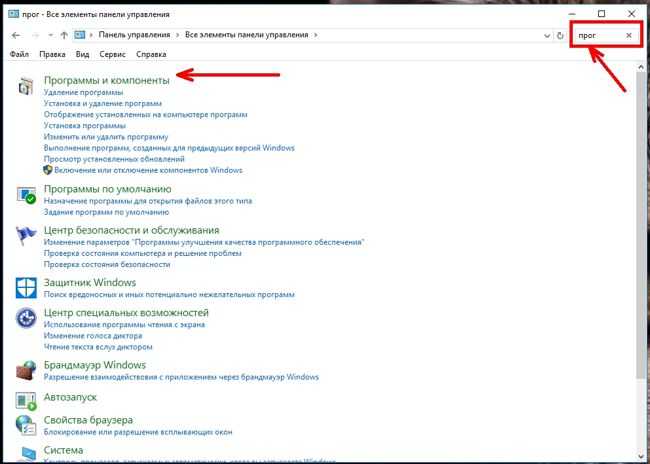
Task: Open Программы и компоненты heading
Action: pos(107,80)
